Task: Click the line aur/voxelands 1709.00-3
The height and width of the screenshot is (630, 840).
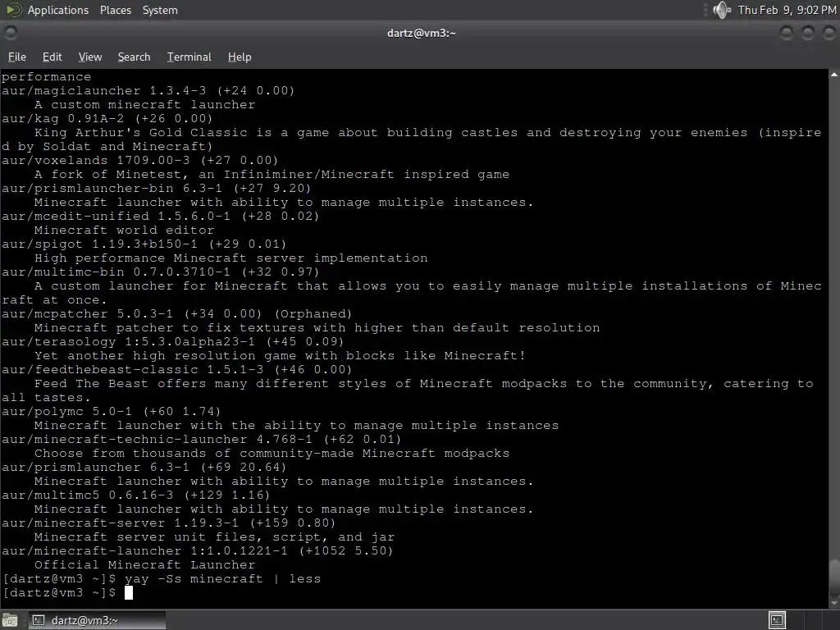Action: tap(139, 160)
